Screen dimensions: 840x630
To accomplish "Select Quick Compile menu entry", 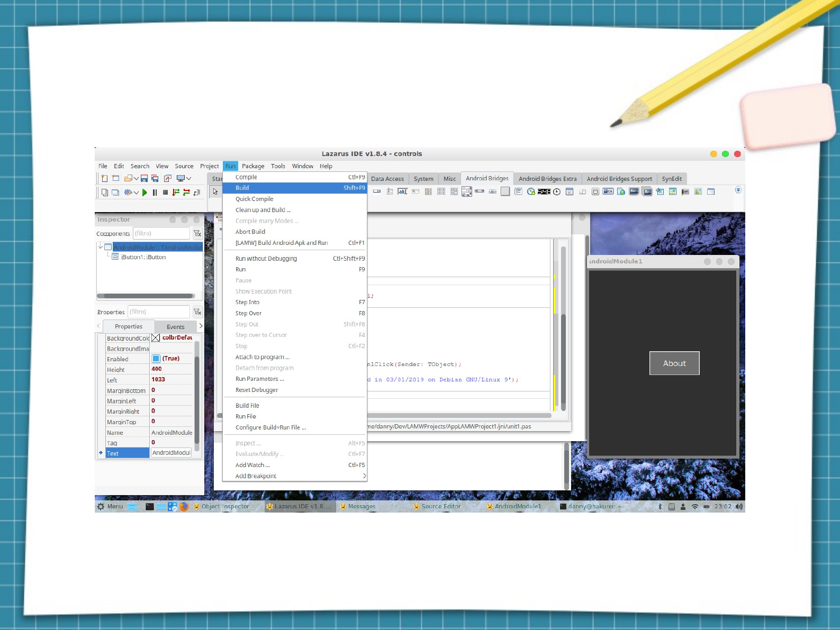I will click(x=294, y=199).
